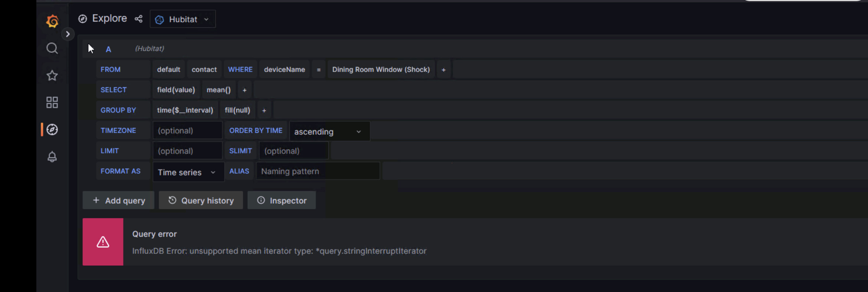Open Starred dashboards star icon
Viewport: 868px width, 292px height.
tap(52, 76)
